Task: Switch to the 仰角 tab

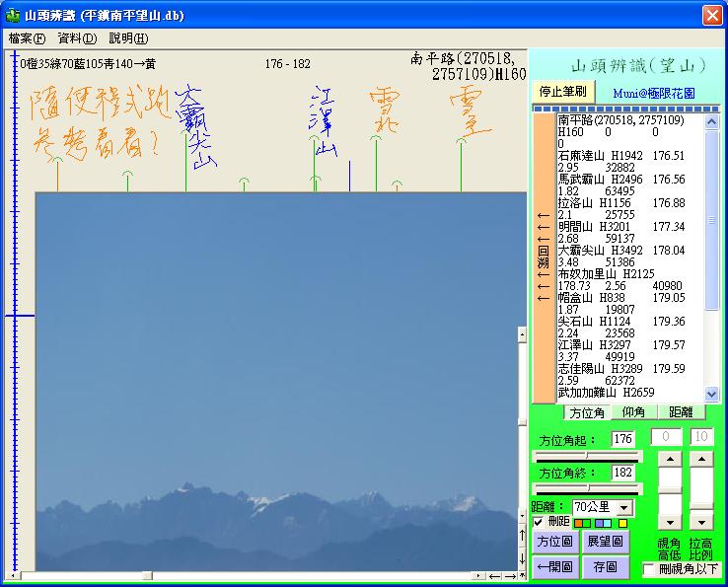Action: click(633, 412)
